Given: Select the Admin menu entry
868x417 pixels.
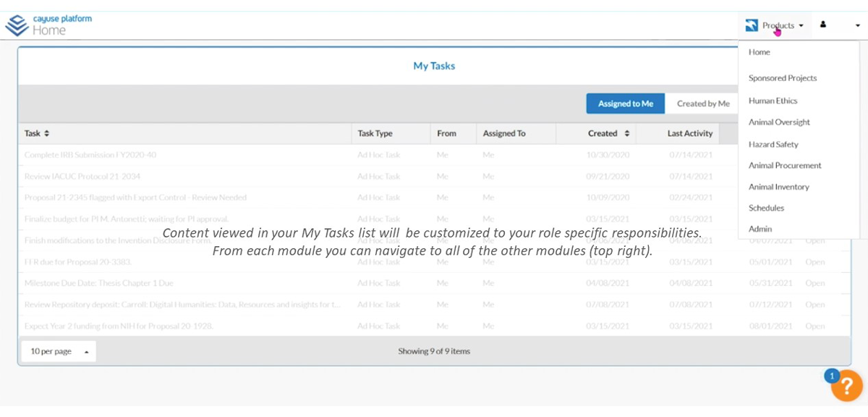Looking at the screenshot, I should coord(759,229).
